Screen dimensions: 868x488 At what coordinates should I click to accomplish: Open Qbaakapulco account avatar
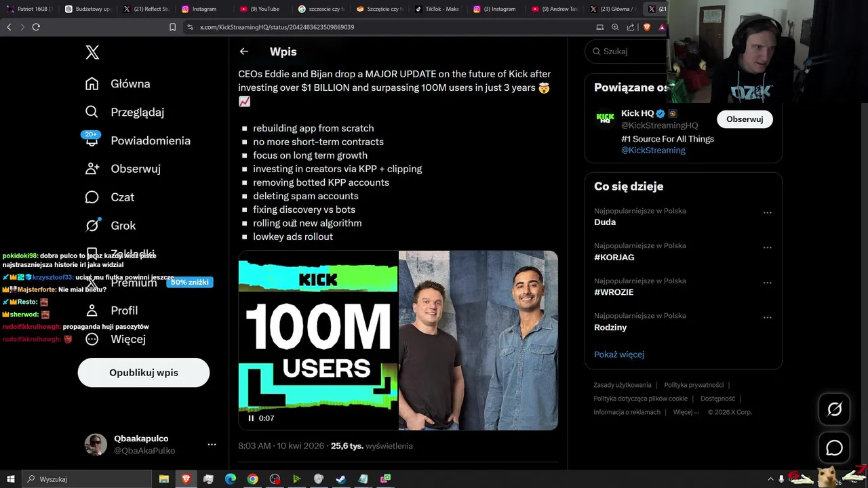tap(96, 445)
